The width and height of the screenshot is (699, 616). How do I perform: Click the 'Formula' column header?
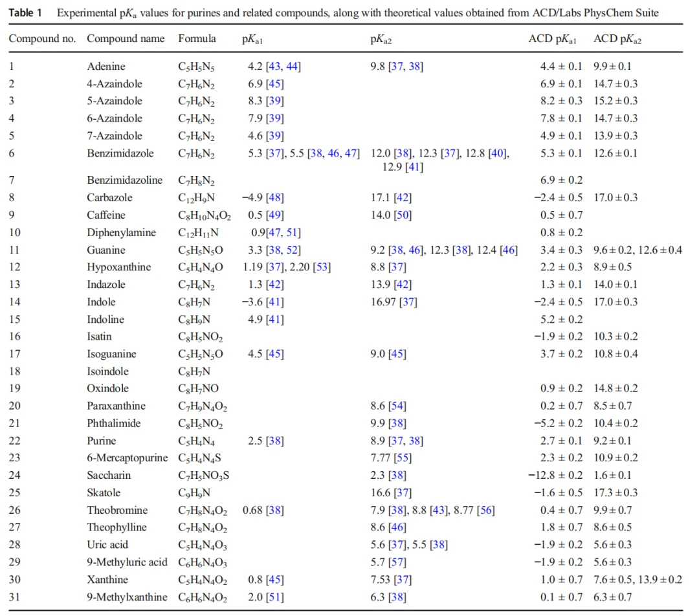pyautogui.click(x=197, y=39)
